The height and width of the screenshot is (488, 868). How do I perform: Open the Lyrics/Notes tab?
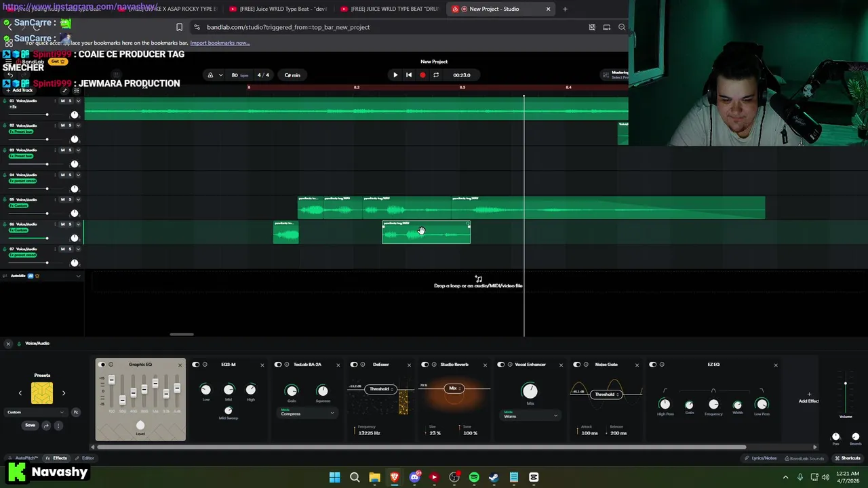pos(760,458)
